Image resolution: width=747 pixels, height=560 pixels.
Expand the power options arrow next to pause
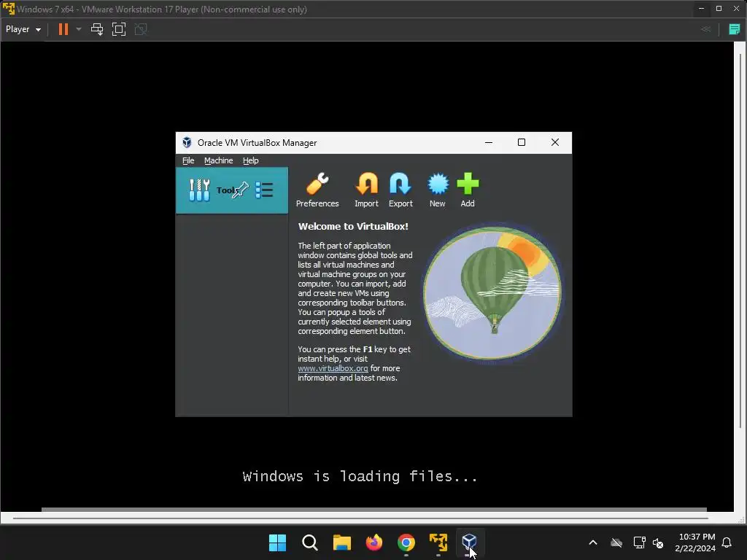click(x=79, y=29)
